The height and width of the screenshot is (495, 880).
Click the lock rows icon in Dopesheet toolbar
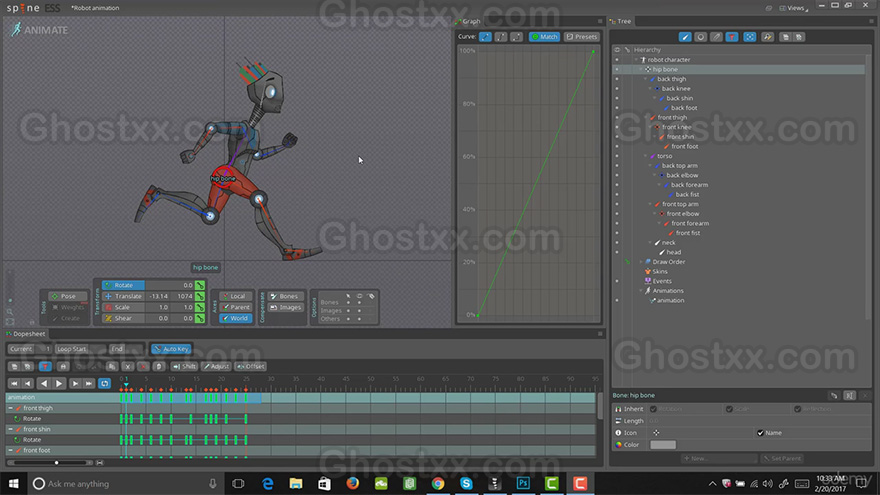pyautogui.click(x=63, y=366)
